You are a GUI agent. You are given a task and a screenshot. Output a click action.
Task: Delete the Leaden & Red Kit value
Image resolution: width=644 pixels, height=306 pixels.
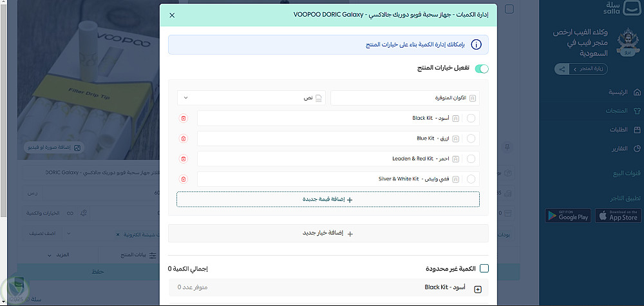point(183,158)
